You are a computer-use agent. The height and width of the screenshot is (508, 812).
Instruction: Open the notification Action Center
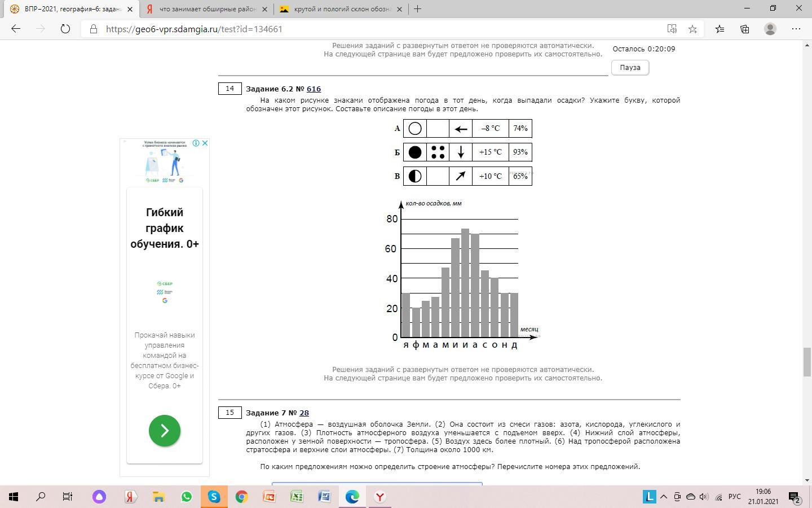[x=795, y=497]
